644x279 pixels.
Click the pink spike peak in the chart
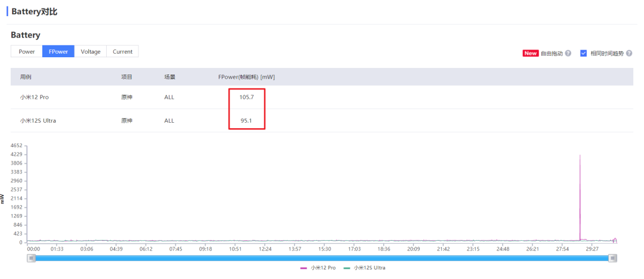580,156
